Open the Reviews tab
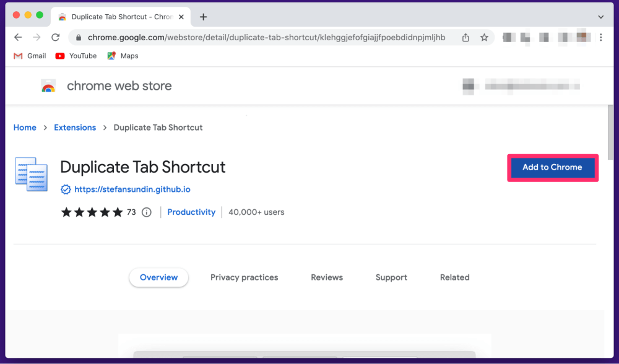The image size is (619, 364). tap(327, 277)
